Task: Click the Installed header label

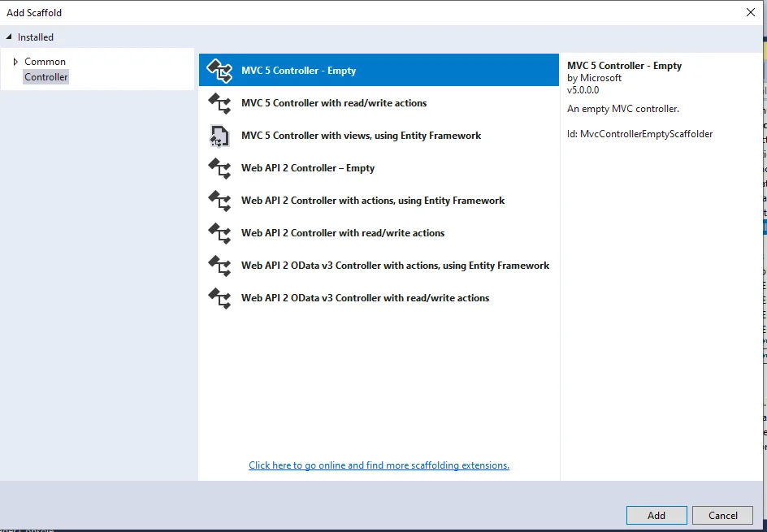Action: pos(36,37)
